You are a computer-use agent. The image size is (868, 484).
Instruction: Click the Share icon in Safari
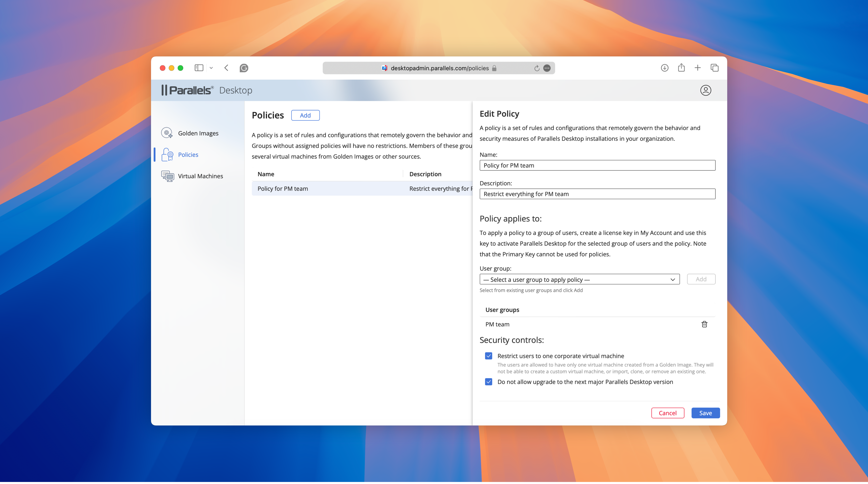(681, 67)
